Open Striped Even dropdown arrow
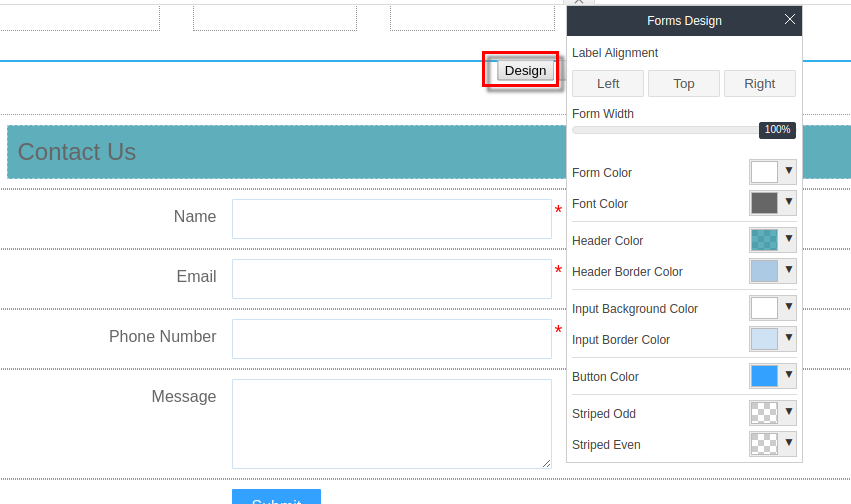The height and width of the screenshot is (504, 851). [x=789, y=443]
